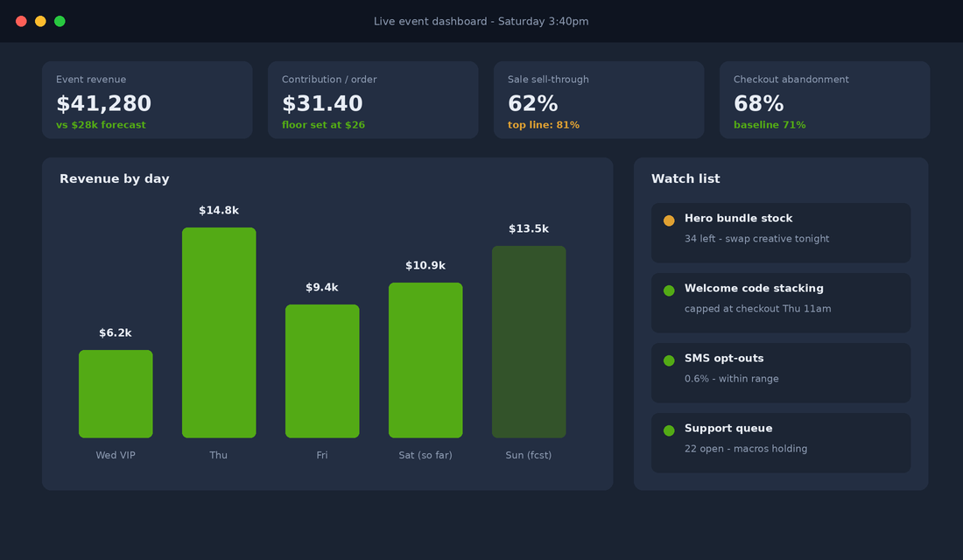This screenshot has height=560, width=963.
Task: Click the $31.40 contribution value
Action: 322,103
